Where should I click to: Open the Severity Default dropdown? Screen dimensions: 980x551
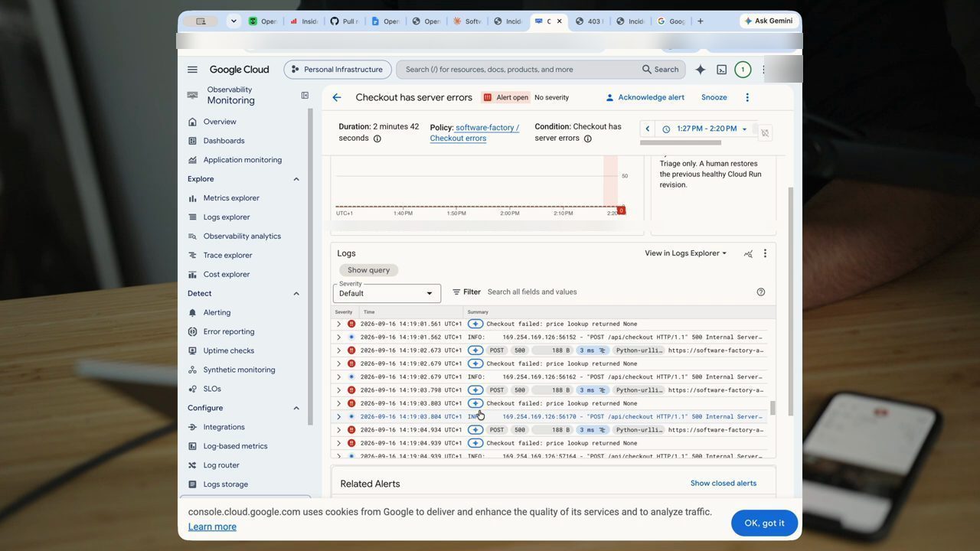click(x=387, y=293)
